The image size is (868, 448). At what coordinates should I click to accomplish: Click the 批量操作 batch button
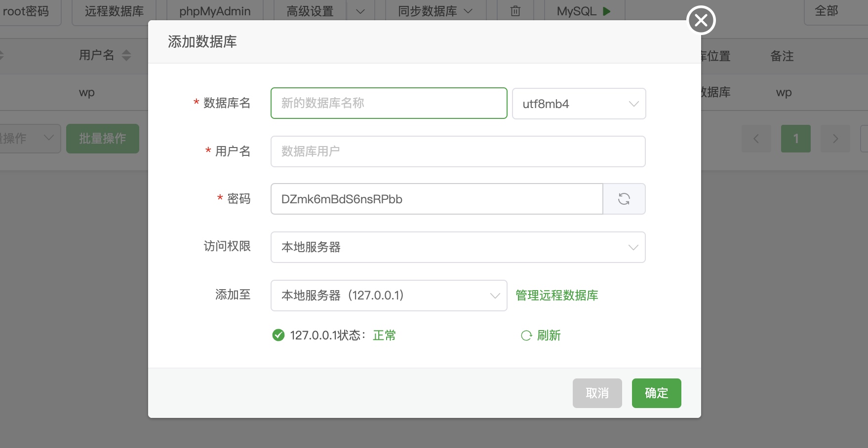(x=103, y=139)
